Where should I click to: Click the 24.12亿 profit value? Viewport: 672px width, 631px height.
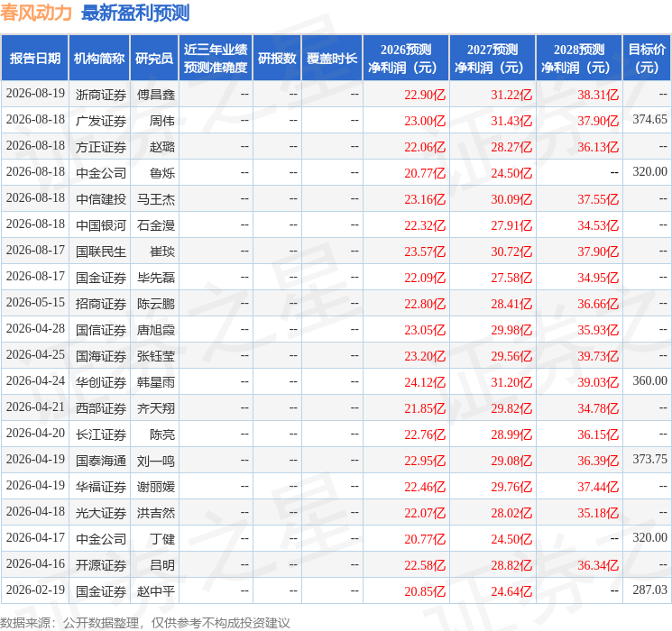(425, 382)
